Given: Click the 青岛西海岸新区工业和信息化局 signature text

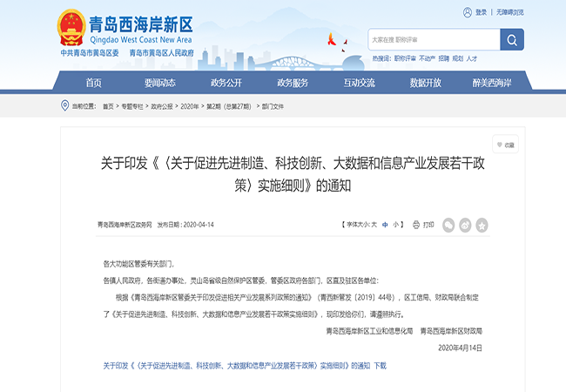Looking at the screenshot, I should pos(369,331).
